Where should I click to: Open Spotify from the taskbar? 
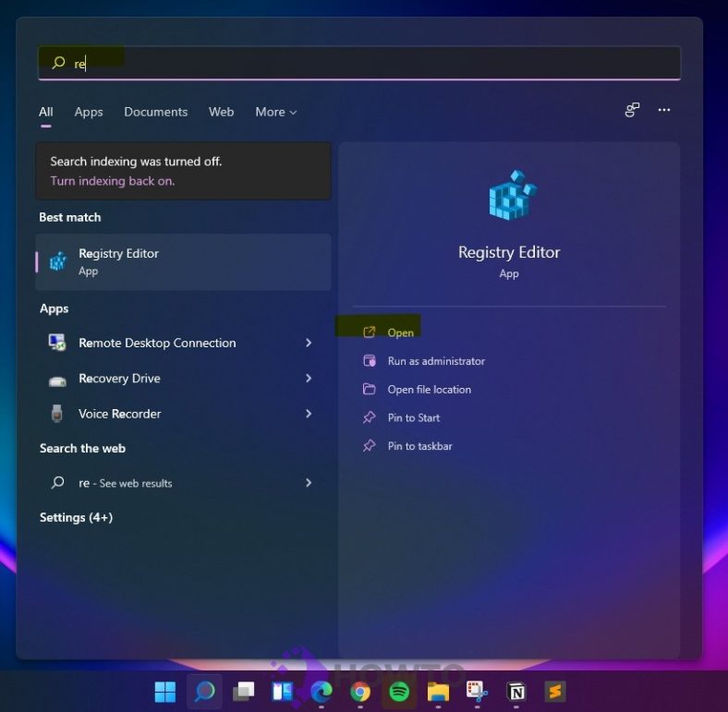pos(399,692)
